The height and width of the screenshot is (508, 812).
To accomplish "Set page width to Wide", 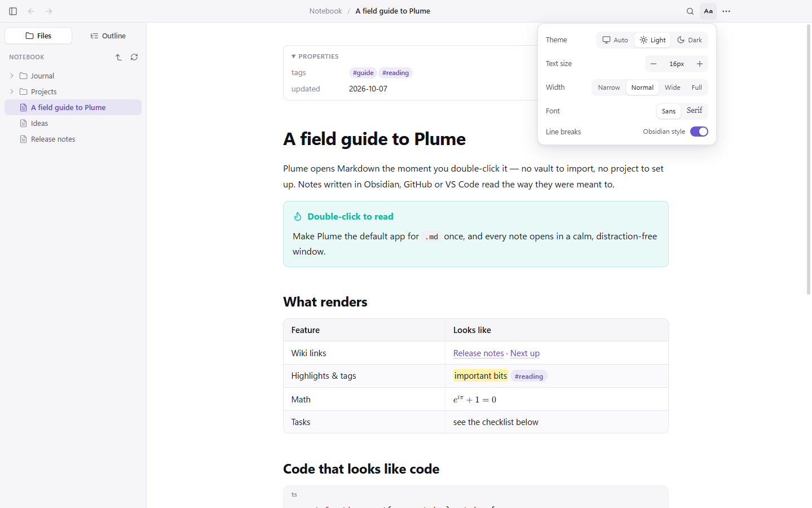I will coord(672,87).
